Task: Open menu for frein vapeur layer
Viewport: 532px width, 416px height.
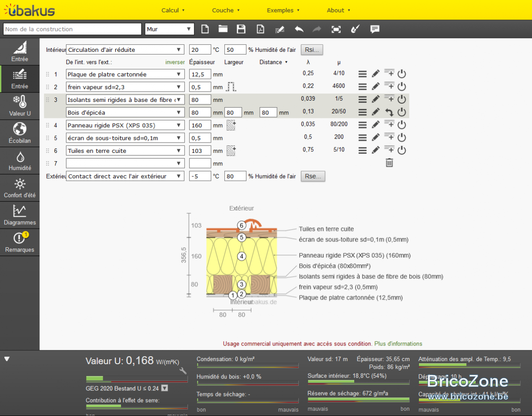Action: [362, 87]
